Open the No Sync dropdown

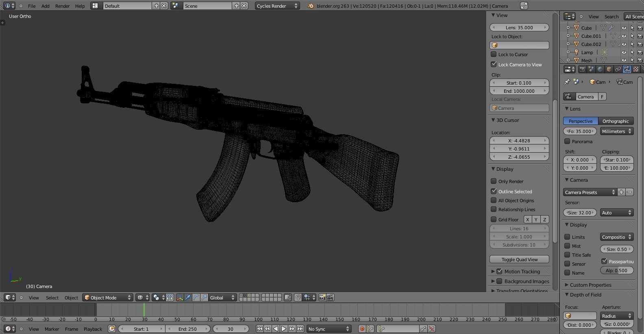point(329,329)
